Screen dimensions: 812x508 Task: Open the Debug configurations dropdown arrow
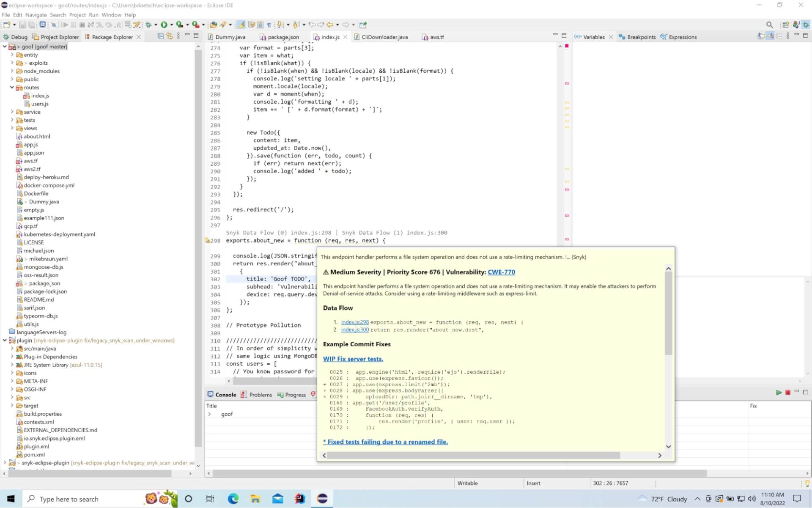tap(156, 25)
